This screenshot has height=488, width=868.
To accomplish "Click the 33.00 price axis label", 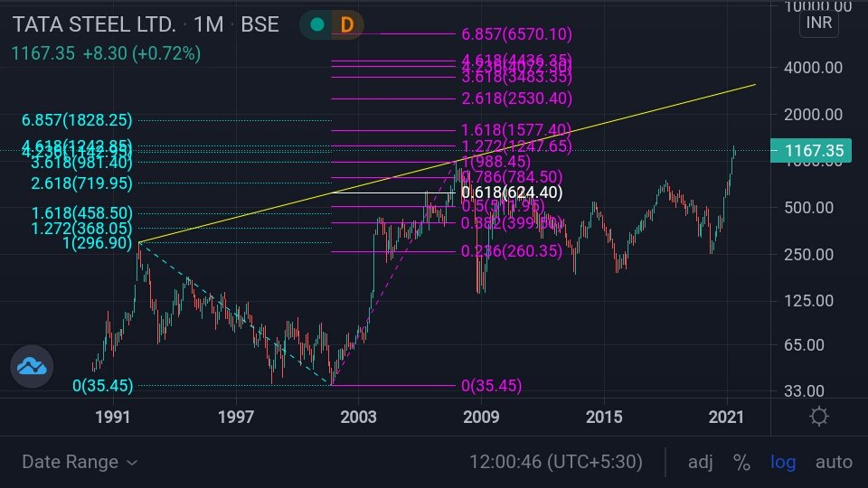I will (x=805, y=391).
